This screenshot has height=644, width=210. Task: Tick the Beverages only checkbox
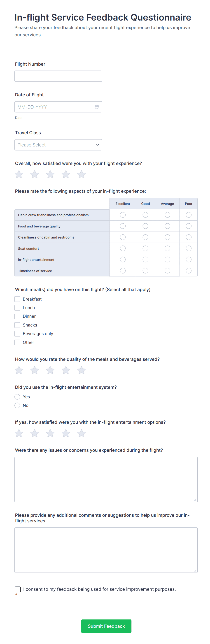(x=17, y=334)
